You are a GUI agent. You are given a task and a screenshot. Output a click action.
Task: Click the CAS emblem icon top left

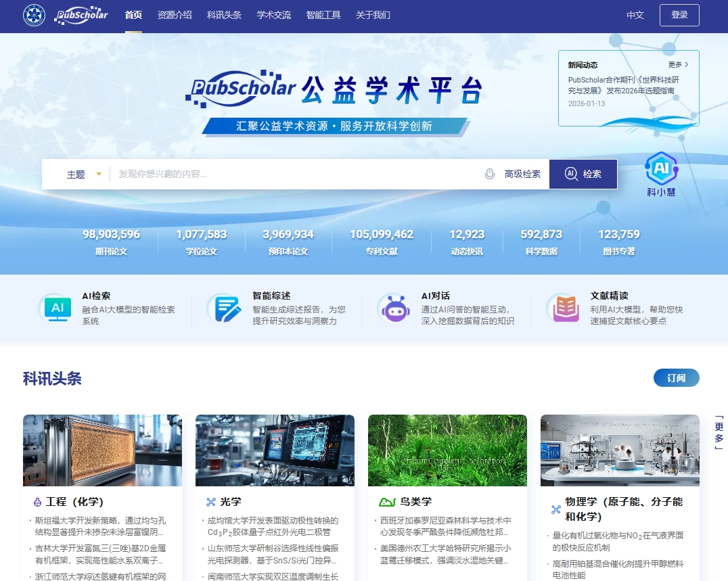[x=33, y=15]
